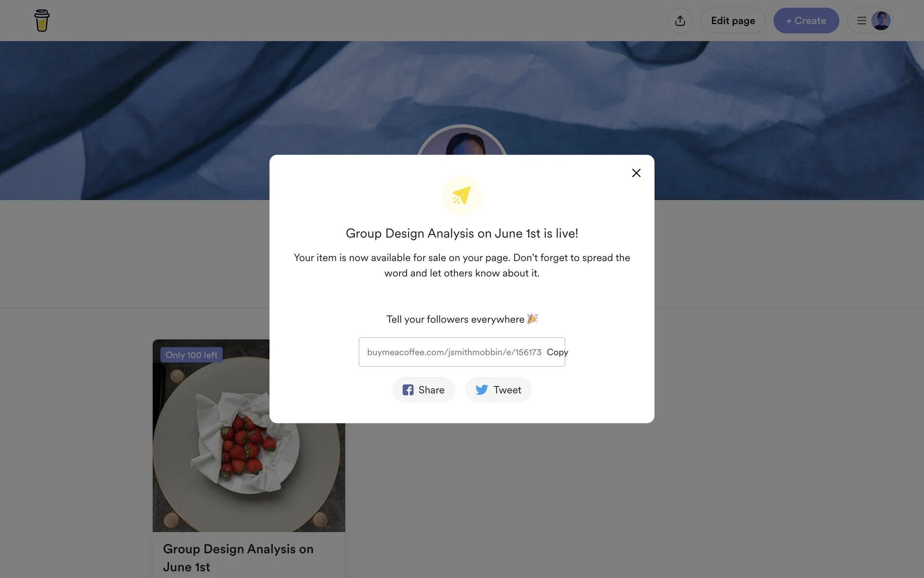Click the share upload icon in header

pyautogui.click(x=680, y=21)
